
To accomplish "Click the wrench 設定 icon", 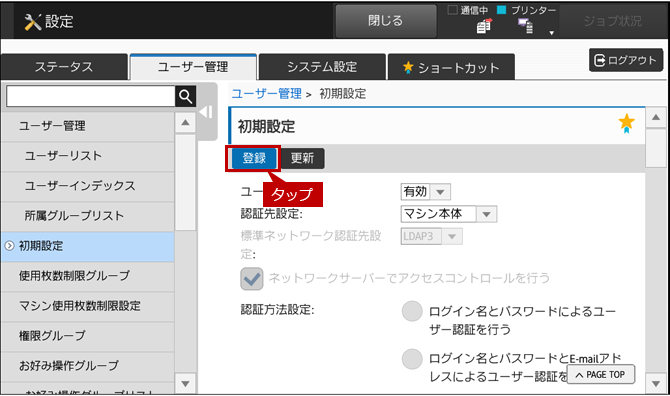I will [x=32, y=22].
